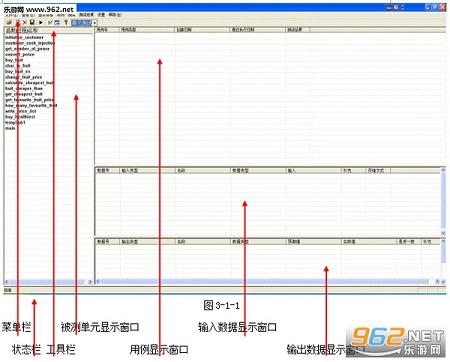This screenshot has height=362, width=450.
Task: Click the 存储方式 column header
Action: click(378, 170)
